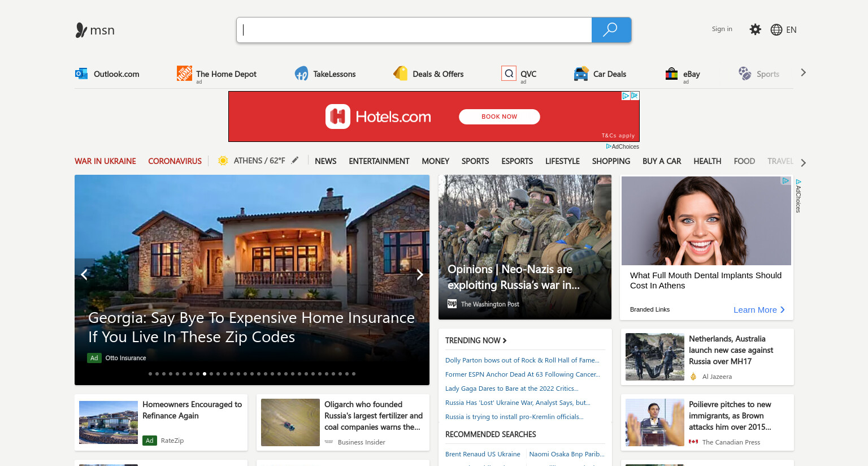
Task: Open CORONAVIRUS tab
Action: click(x=175, y=161)
